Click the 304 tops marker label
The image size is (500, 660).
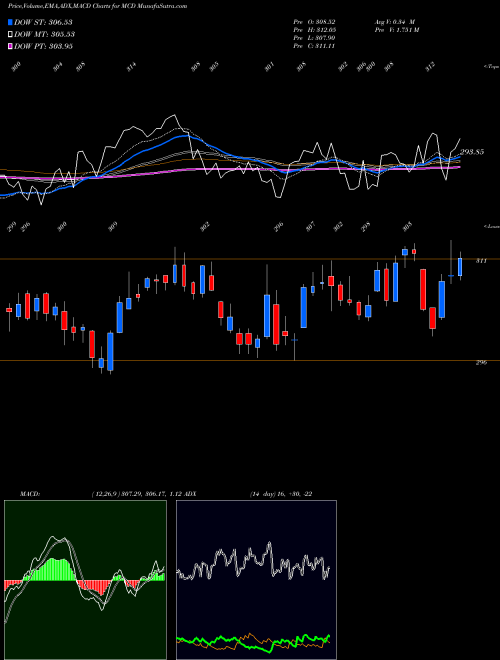tap(58, 67)
